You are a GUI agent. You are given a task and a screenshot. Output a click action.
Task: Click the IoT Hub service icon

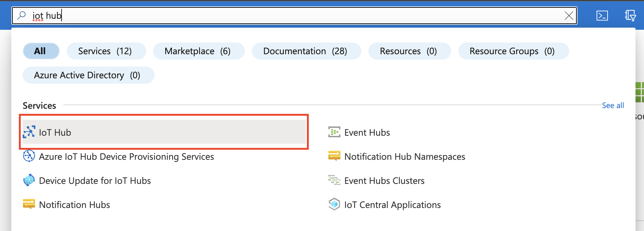coord(29,132)
